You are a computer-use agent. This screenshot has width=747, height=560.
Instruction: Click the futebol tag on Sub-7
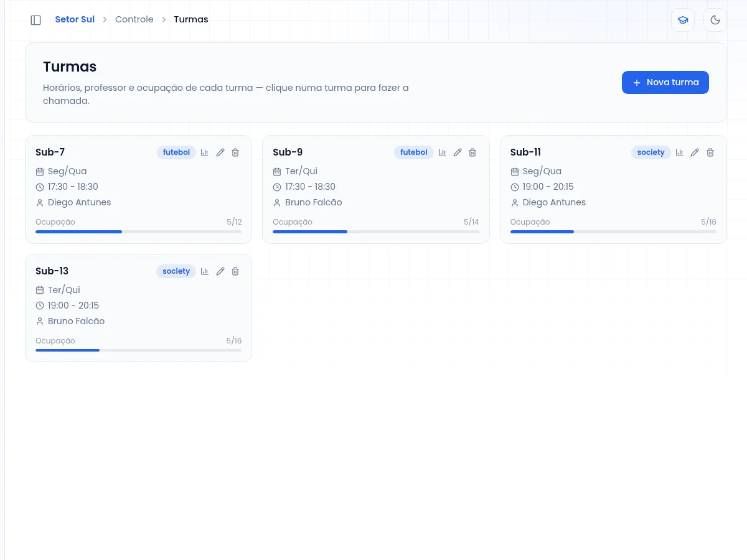(176, 152)
